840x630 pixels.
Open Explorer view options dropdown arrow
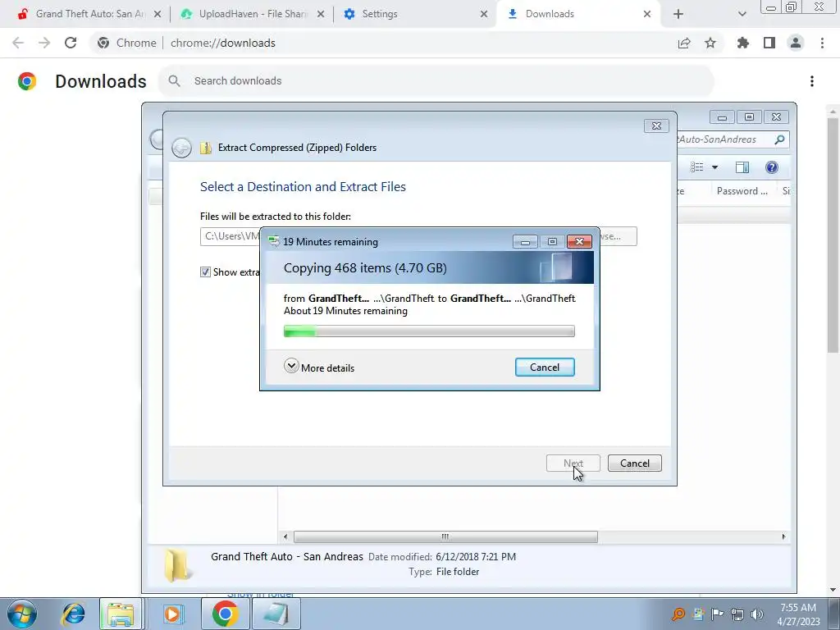click(x=714, y=167)
